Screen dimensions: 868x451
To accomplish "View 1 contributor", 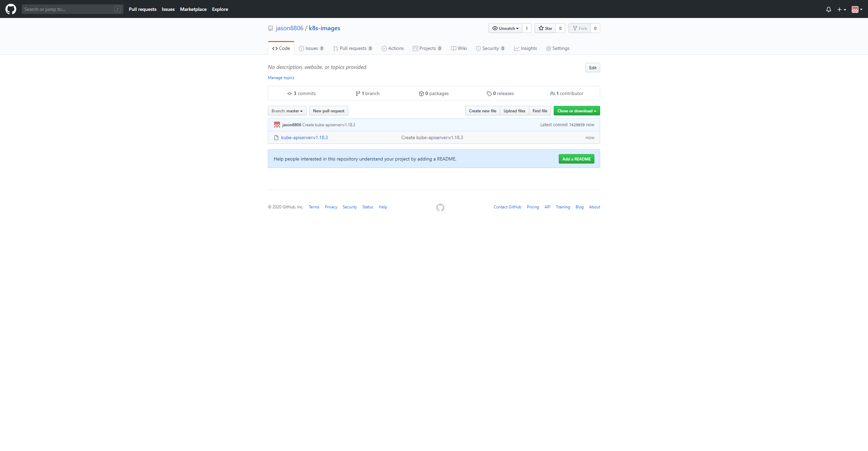I will pos(567,93).
